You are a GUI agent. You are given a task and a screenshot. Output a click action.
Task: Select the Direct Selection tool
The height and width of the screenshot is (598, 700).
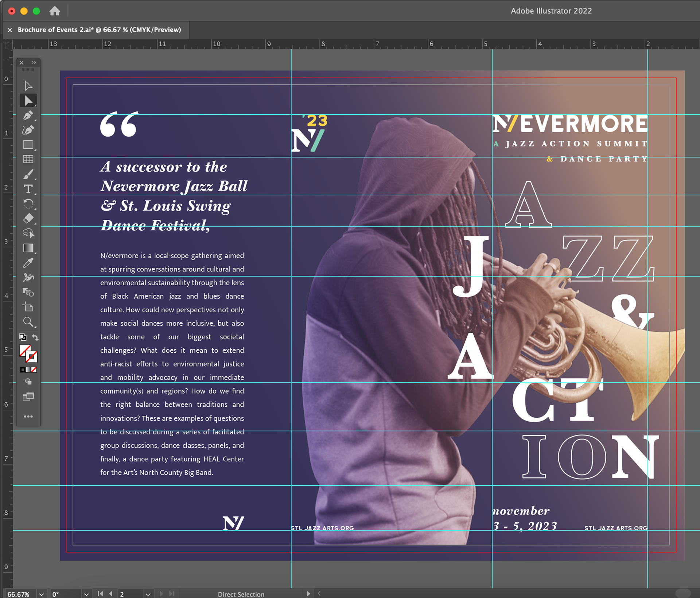coord(28,101)
